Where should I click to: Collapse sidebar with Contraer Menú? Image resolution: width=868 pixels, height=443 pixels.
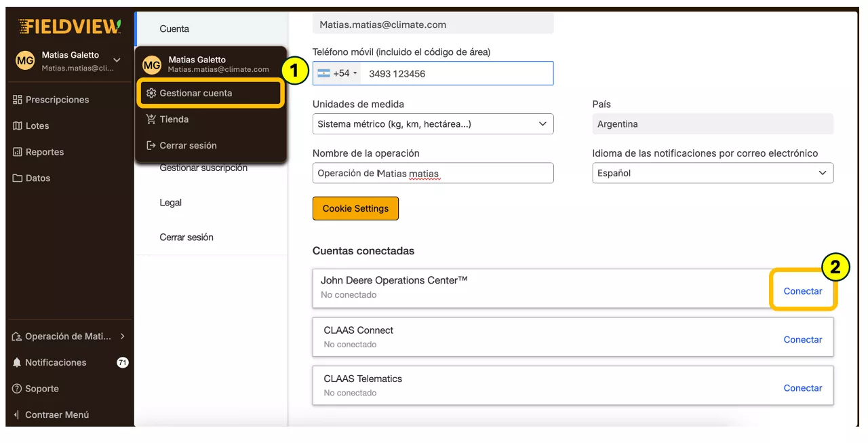tap(57, 415)
